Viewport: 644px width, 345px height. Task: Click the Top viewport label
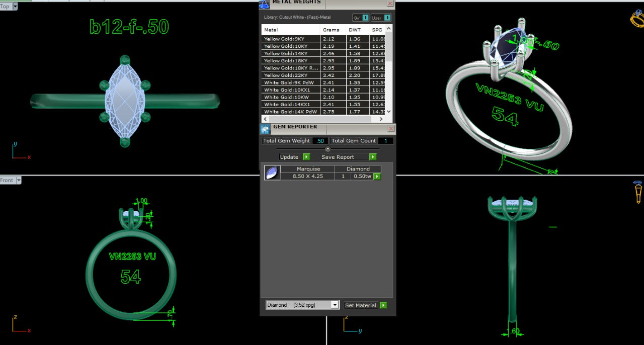pos(5,7)
